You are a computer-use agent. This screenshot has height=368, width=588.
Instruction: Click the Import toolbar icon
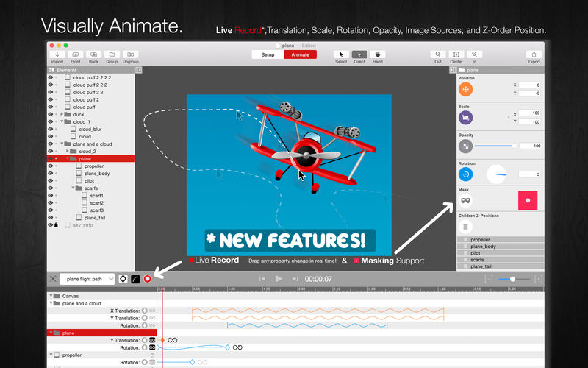[x=57, y=54]
